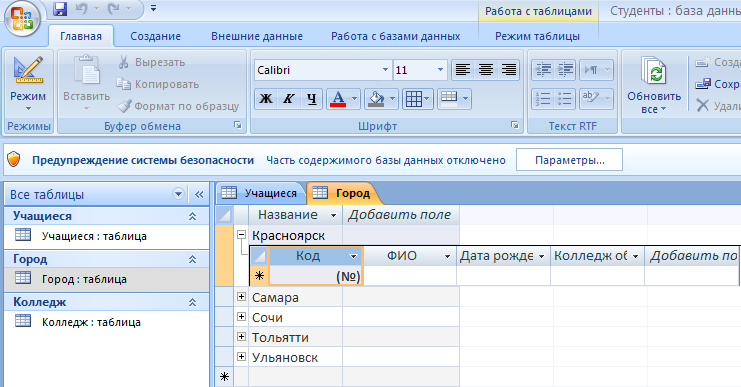This screenshot has width=741, height=387.
Task: Collapse the Колледж group
Action: (x=192, y=302)
